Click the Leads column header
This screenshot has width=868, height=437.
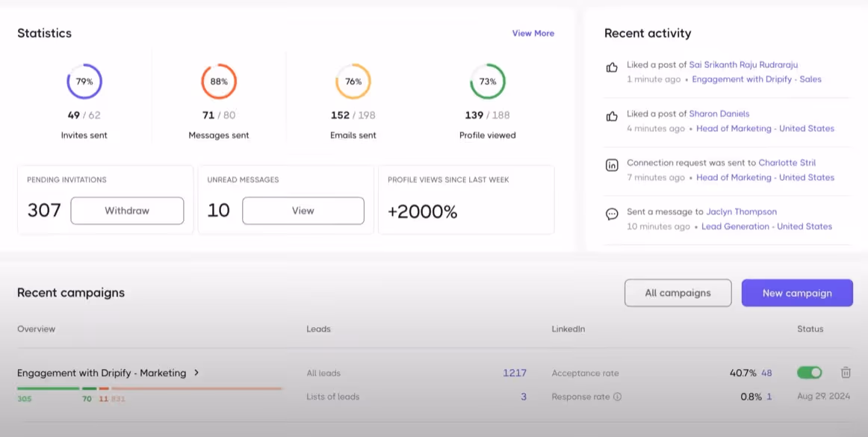[318, 329]
